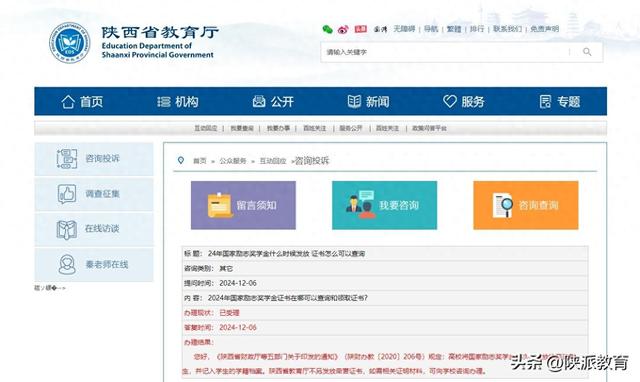Click 政策问答平台 in the sub-navigation bar
The image size is (640, 382).
click(x=429, y=128)
